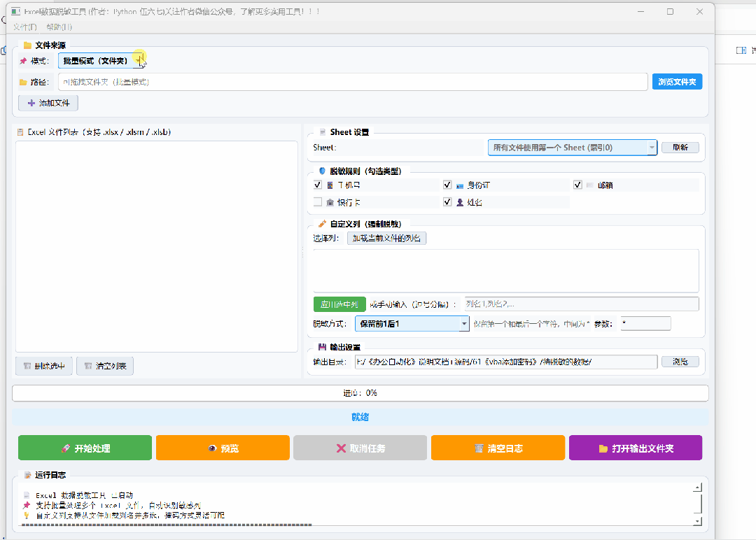
Task: Click the orange 清空日志 button
Action: coord(498,448)
